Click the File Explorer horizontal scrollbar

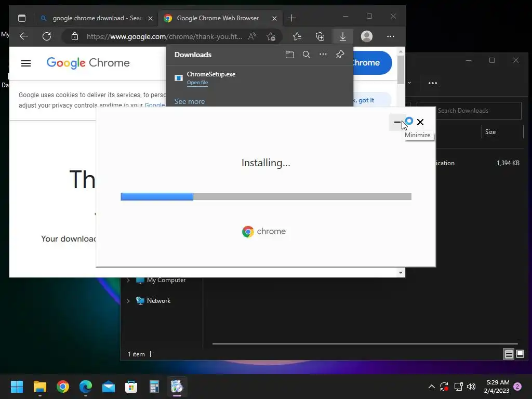pyautogui.click(x=365, y=344)
